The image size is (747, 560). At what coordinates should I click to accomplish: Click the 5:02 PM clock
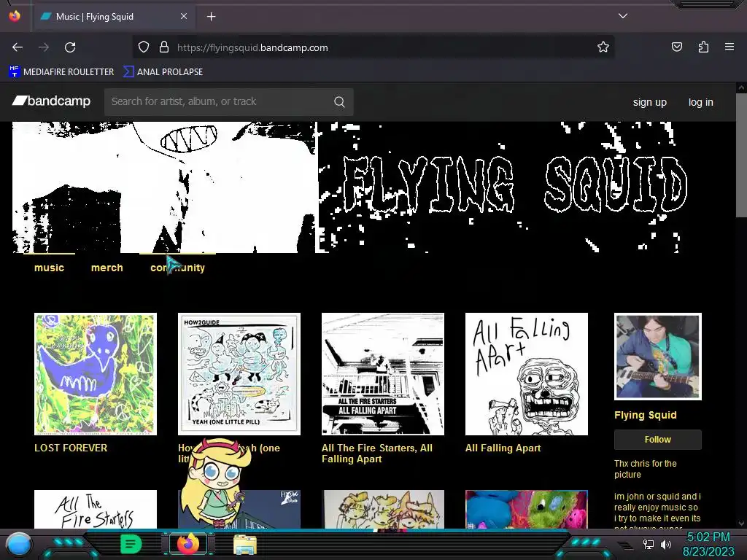point(708,537)
